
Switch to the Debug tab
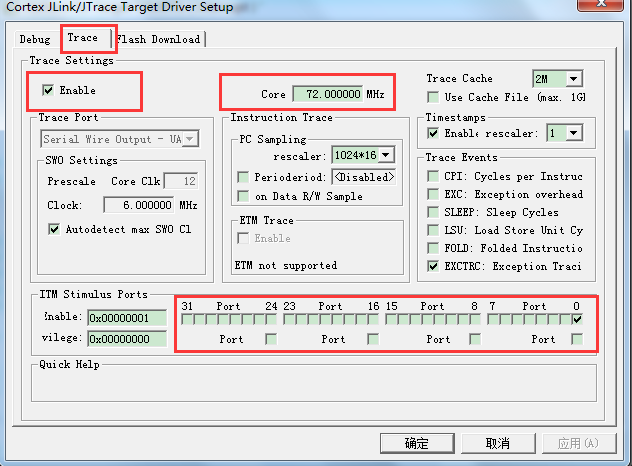click(35, 40)
